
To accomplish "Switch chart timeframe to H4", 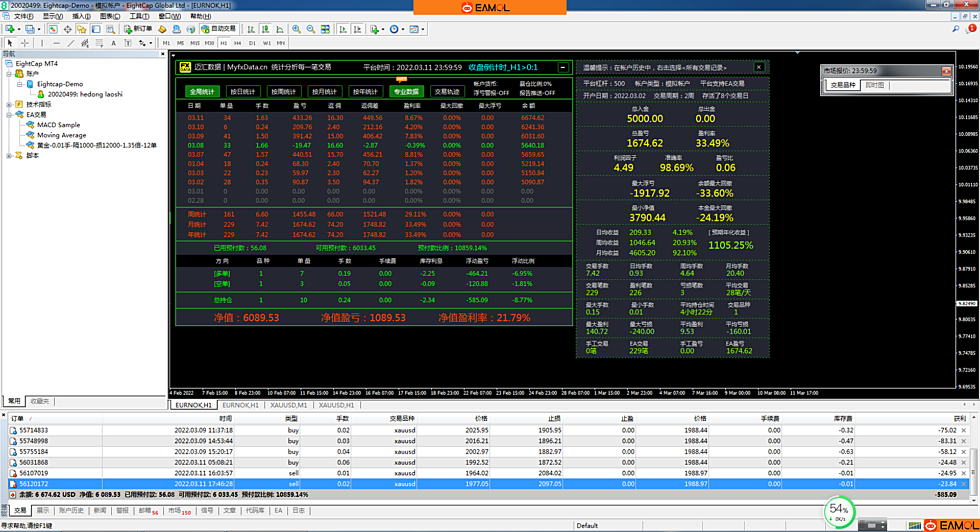I will coord(237,43).
